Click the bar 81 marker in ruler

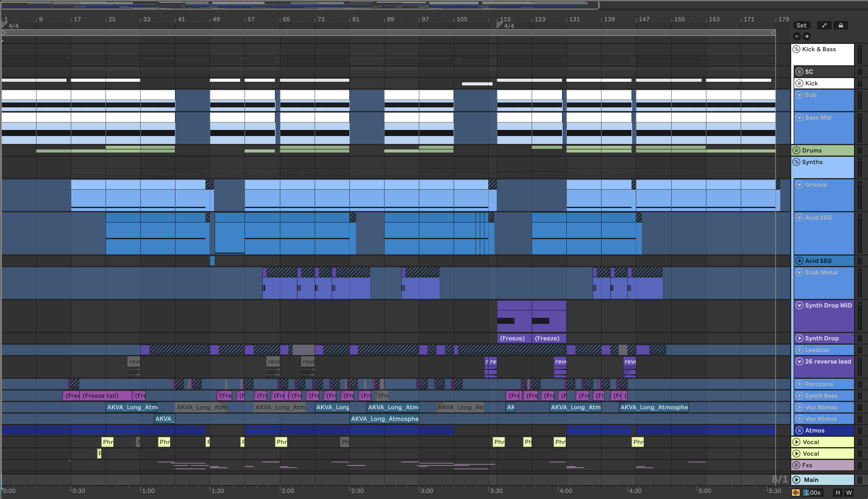[356, 19]
